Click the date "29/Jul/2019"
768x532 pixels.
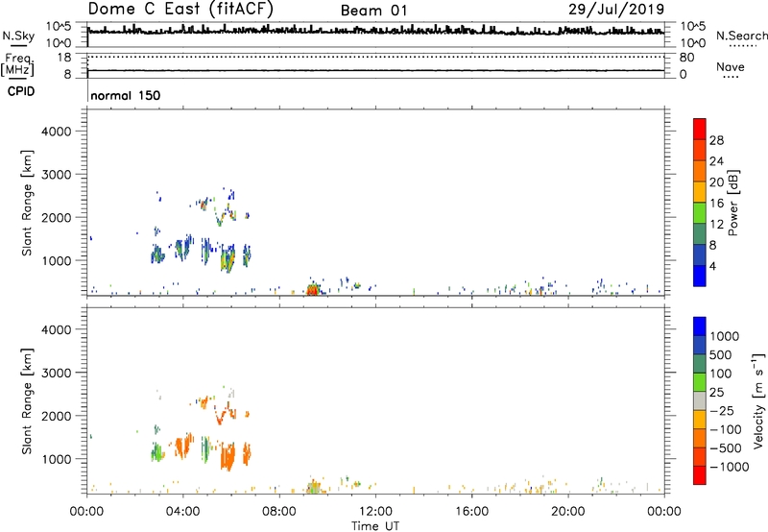[616, 10]
